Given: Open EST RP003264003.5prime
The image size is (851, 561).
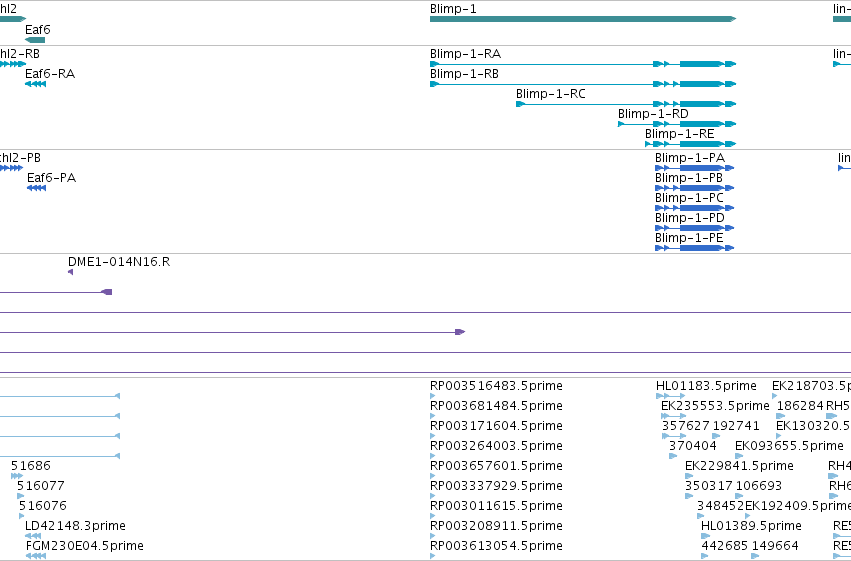Looking at the screenshot, I should pos(496,446).
